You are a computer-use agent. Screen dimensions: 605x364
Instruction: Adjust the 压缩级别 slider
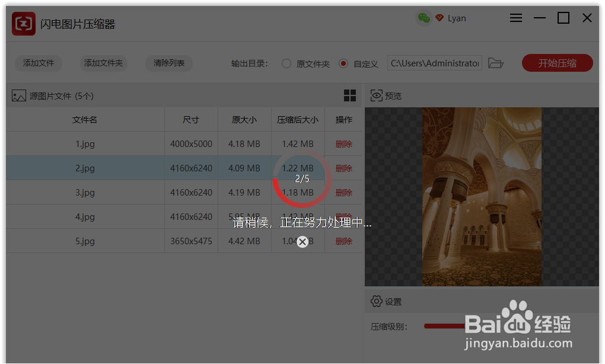(444, 326)
